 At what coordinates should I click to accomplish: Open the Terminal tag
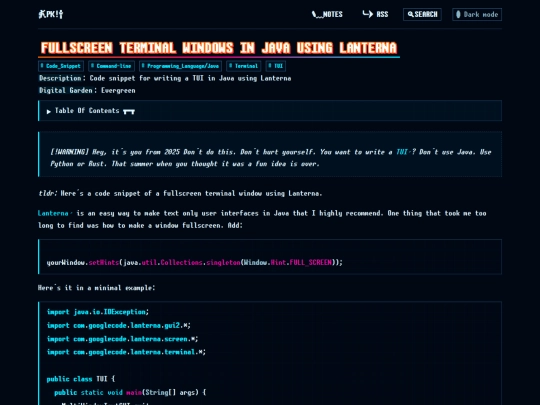coord(244,66)
